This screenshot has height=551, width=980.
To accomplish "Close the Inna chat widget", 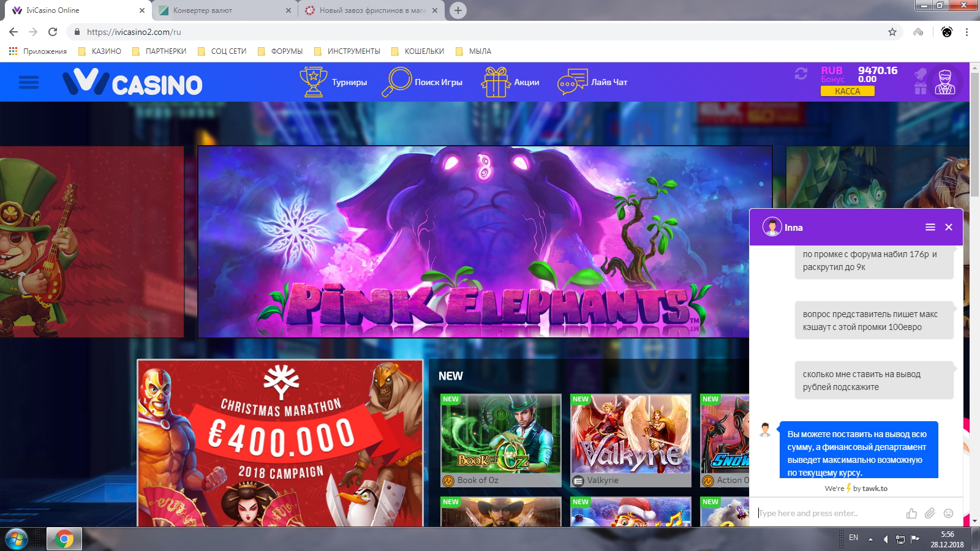I will (x=949, y=227).
